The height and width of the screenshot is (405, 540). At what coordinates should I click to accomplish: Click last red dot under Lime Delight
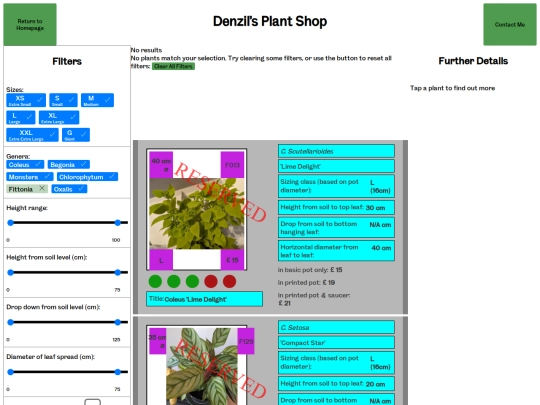coord(229,281)
